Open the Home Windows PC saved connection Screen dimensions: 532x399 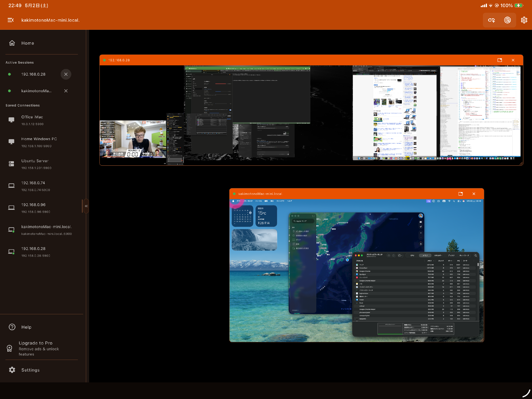pyautogui.click(x=42, y=142)
